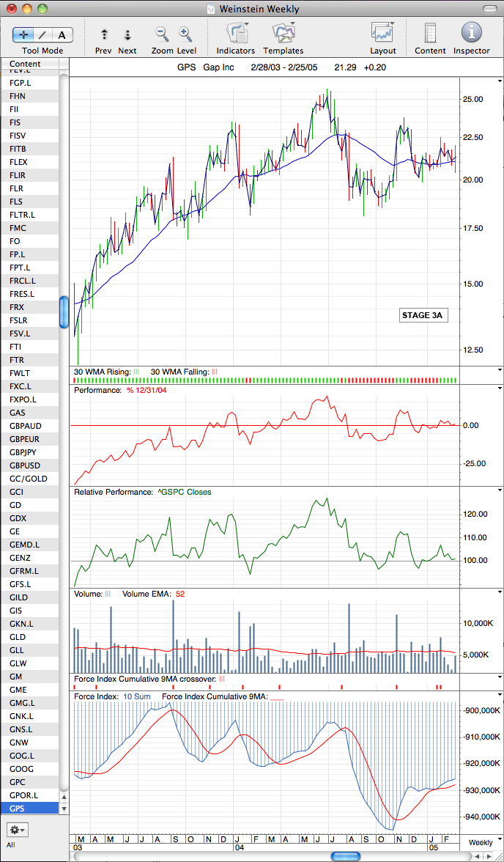Click the Weinstein Weekly window title
Viewport: 504px width, 862px height.
pyautogui.click(x=259, y=9)
